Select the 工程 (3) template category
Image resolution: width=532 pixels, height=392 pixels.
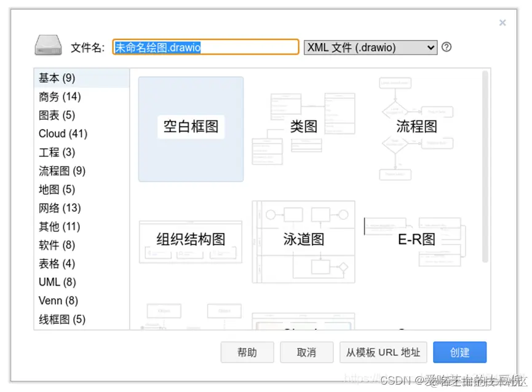[81, 152]
